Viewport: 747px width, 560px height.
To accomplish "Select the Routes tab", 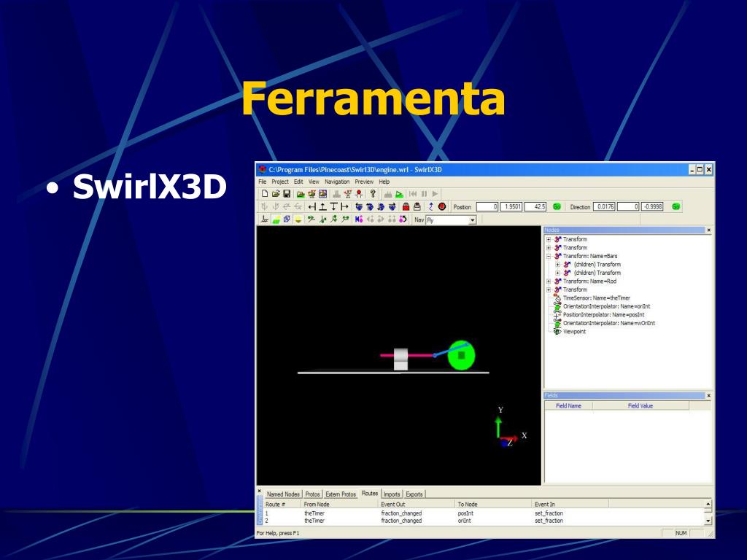I will coord(370,494).
